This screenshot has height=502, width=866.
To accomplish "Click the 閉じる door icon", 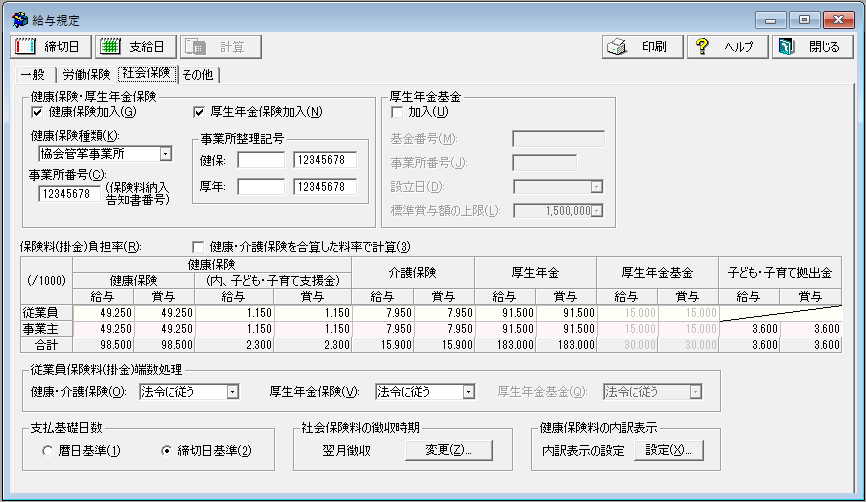I will click(786, 47).
